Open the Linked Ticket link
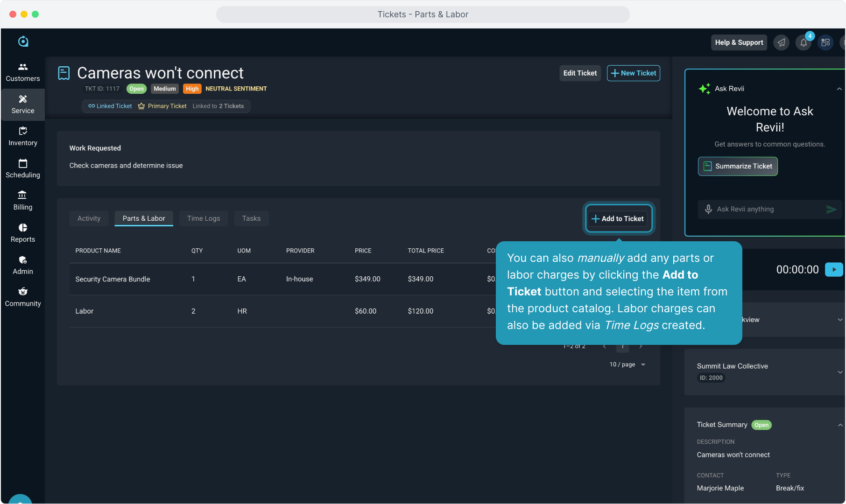This screenshot has width=846, height=504. pos(110,106)
